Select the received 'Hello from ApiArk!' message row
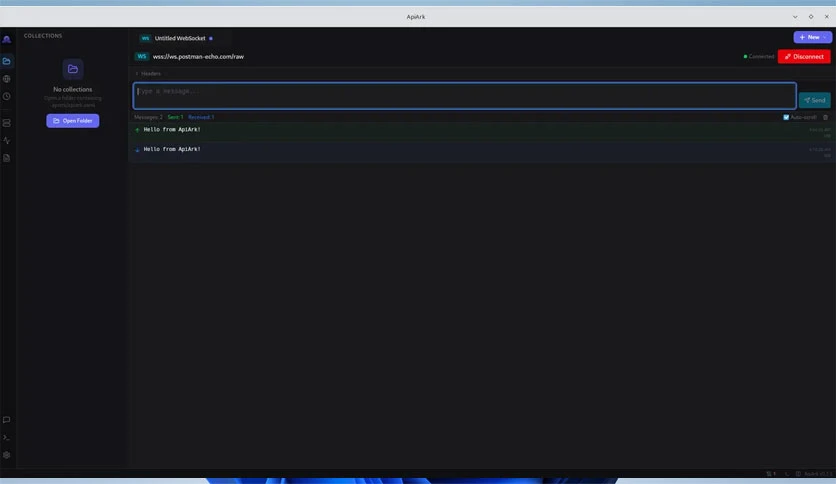Screen dimensions: 836x484 pos(482,152)
